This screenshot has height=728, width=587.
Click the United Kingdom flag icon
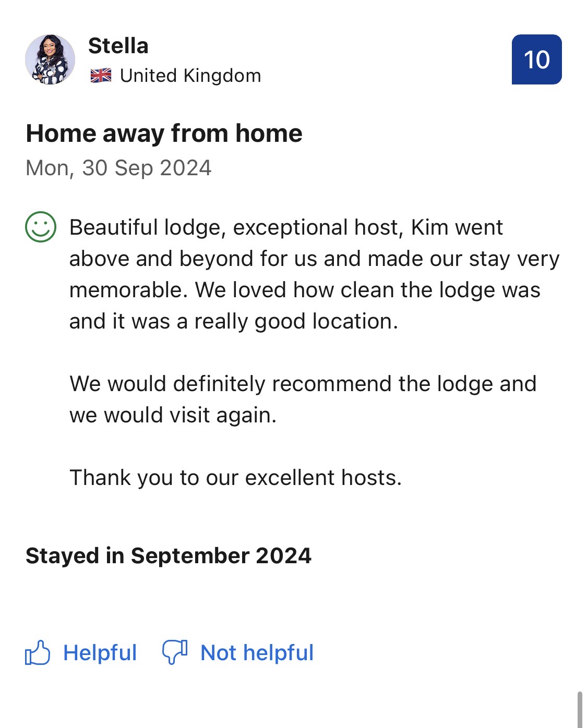click(x=101, y=76)
